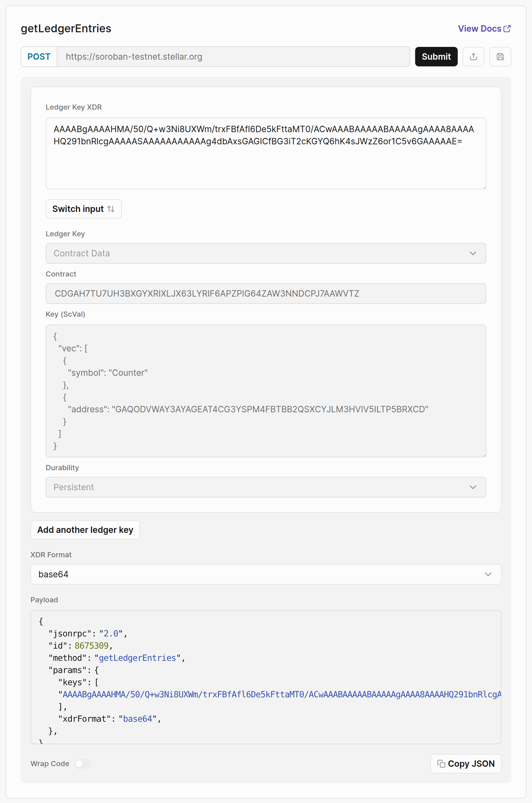Image resolution: width=532 pixels, height=803 pixels.
Task: Enable the Wrap Code toggle
Action: pos(82,764)
